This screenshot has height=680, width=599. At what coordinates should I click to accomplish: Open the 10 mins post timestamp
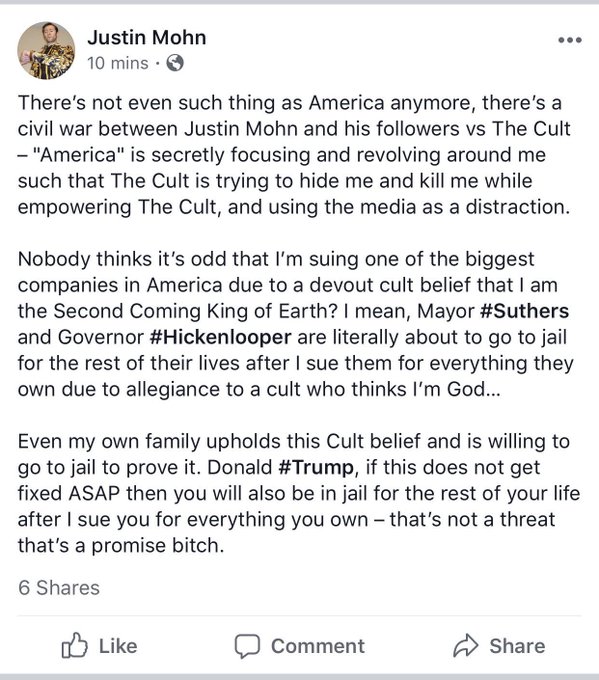(118, 63)
